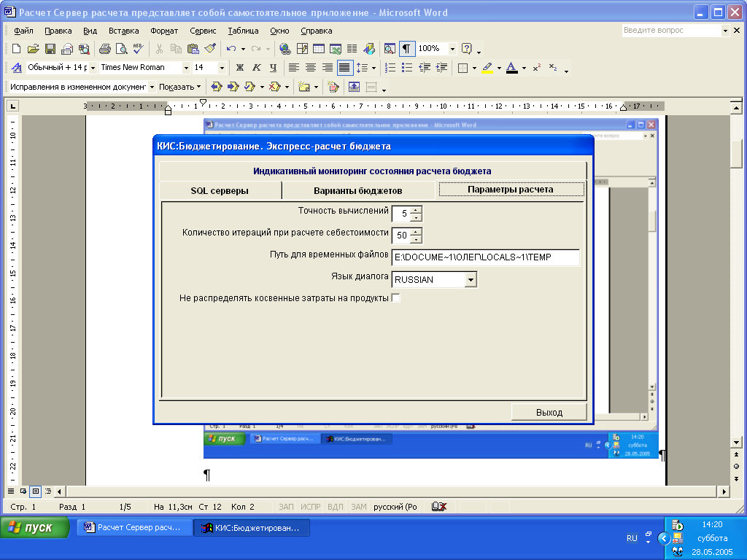747x560 pixels.
Task: Open the Файл menu
Action: (23, 31)
